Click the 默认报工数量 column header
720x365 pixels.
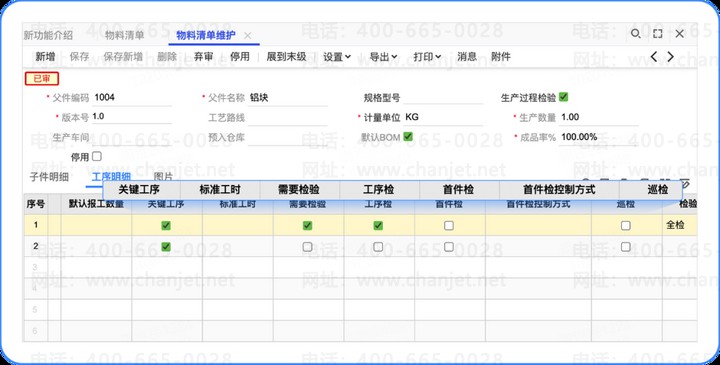coord(96,204)
